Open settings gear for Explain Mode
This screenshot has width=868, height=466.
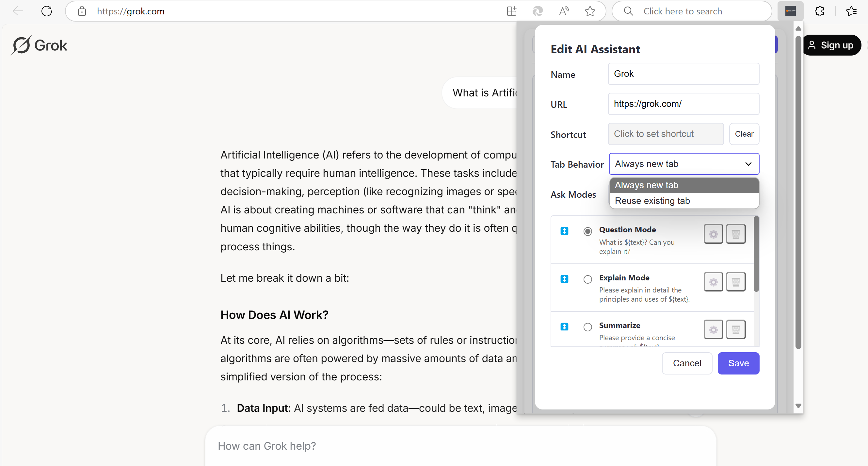tap(713, 282)
